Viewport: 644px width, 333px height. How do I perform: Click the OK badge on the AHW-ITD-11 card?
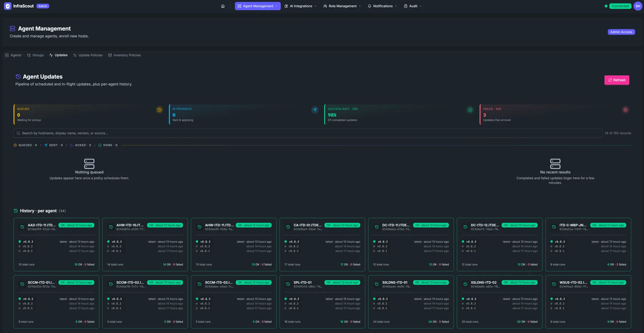tap(254, 225)
